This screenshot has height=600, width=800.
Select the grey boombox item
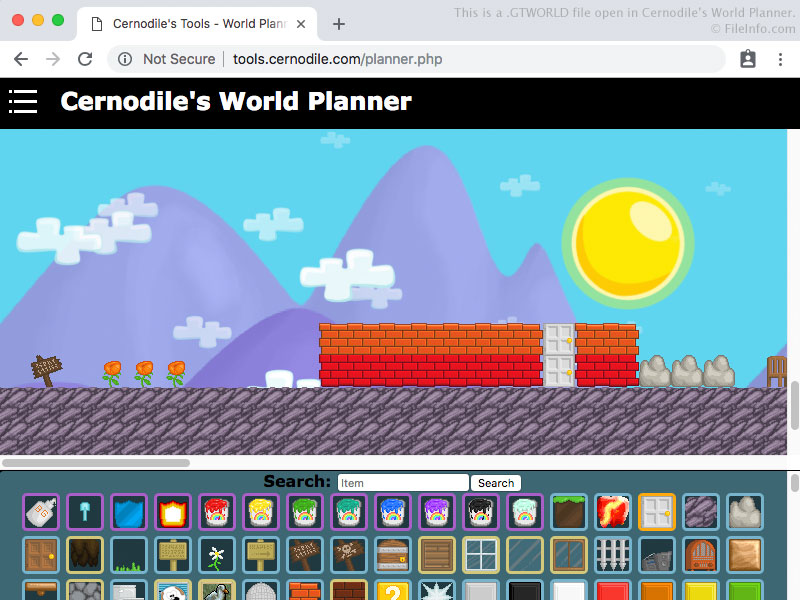(656, 555)
